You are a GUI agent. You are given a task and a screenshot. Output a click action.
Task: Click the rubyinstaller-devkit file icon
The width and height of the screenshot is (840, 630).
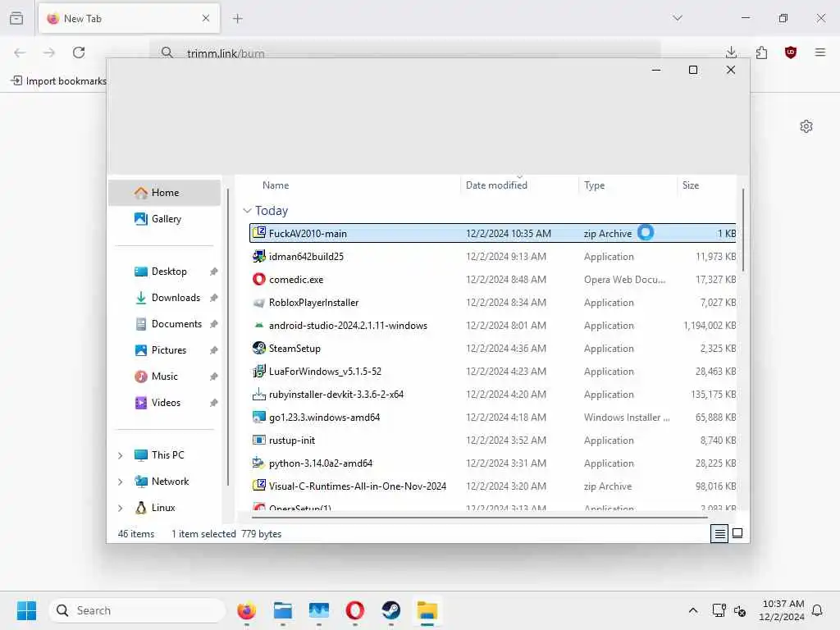259,395
